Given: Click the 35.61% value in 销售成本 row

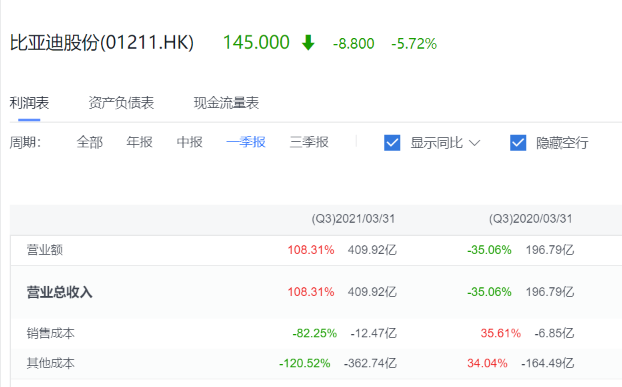Looking at the screenshot, I should [501, 333].
